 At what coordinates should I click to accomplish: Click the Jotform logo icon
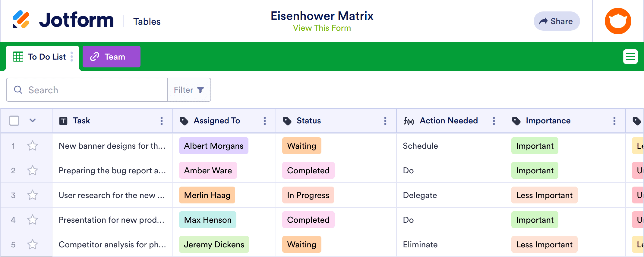tap(21, 20)
